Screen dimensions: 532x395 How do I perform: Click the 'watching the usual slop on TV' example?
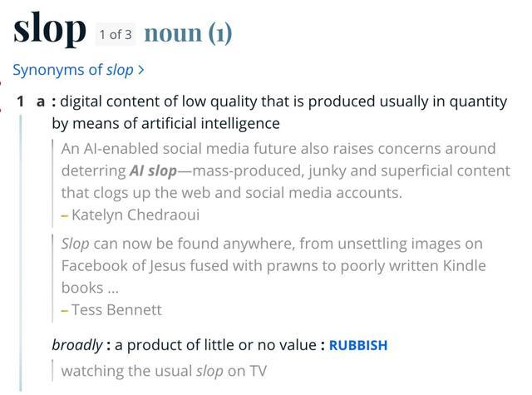tap(164, 371)
